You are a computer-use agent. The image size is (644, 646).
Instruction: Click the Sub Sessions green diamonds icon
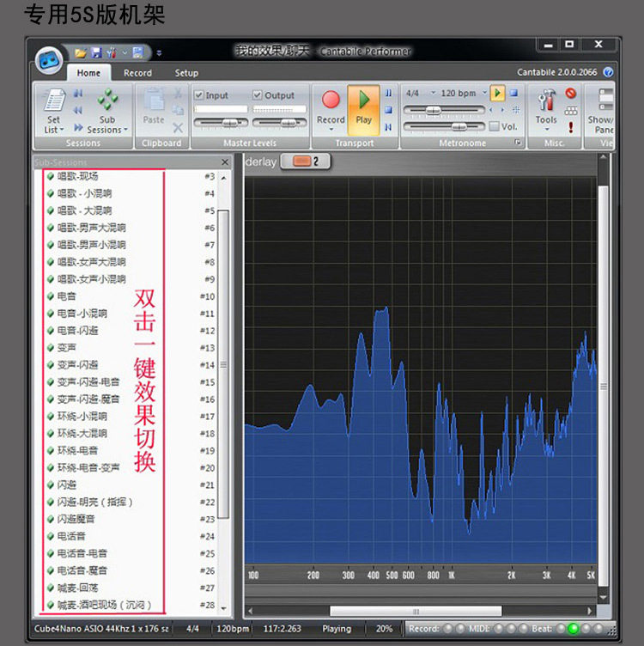107,100
